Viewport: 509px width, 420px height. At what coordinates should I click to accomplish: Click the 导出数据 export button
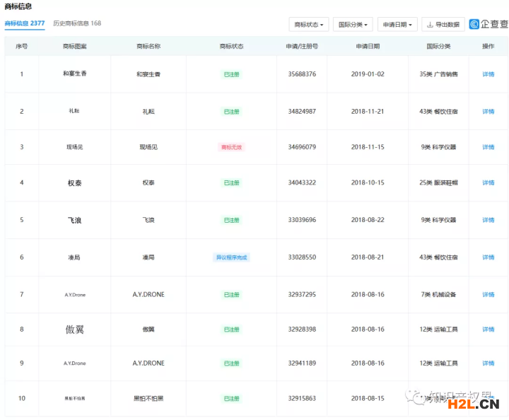point(443,25)
